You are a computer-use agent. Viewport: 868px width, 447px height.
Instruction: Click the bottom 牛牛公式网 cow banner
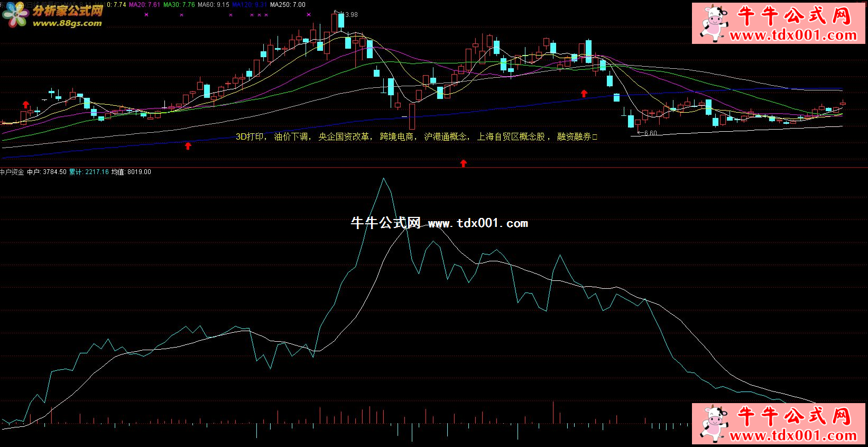[778, 423]
